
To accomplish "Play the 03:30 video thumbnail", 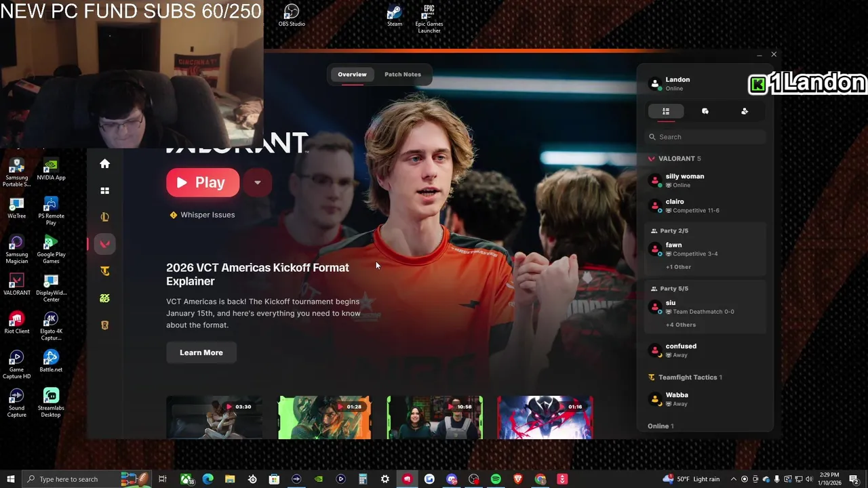I will (214, 418).
